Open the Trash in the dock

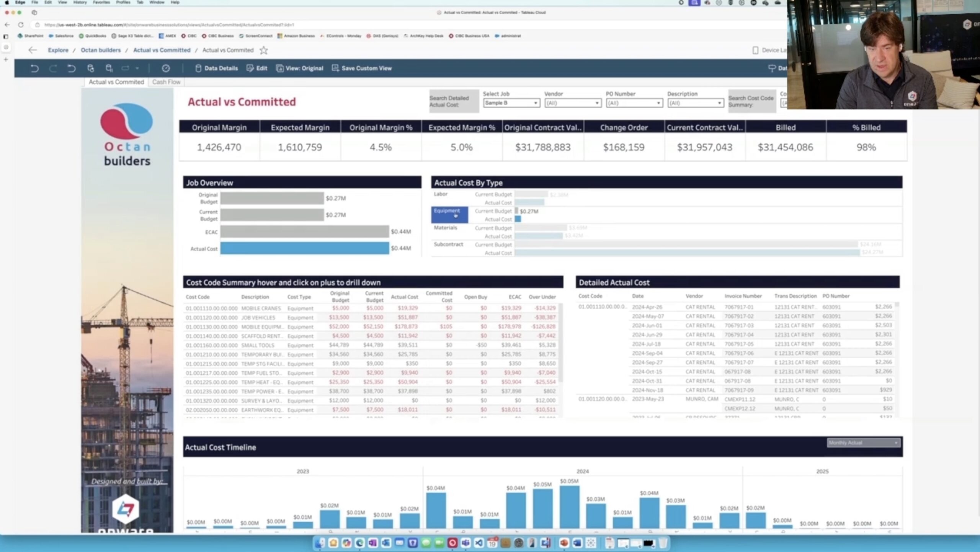(663, 543)
